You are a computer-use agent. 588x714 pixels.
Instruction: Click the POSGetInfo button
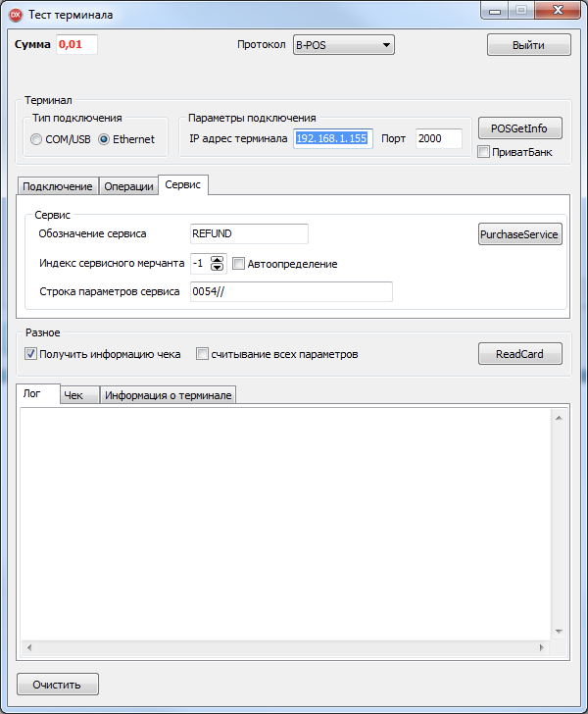519,128
